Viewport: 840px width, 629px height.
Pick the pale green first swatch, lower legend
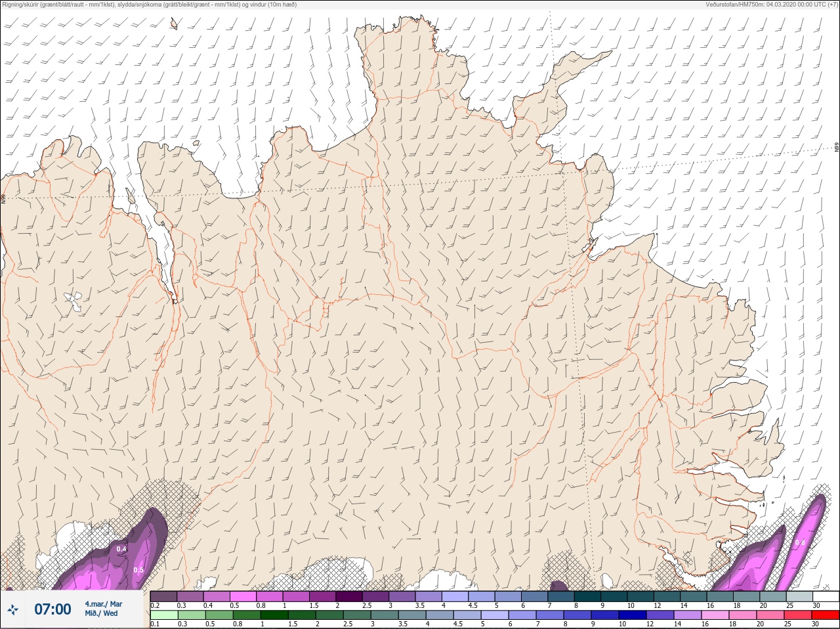(164, 615)
